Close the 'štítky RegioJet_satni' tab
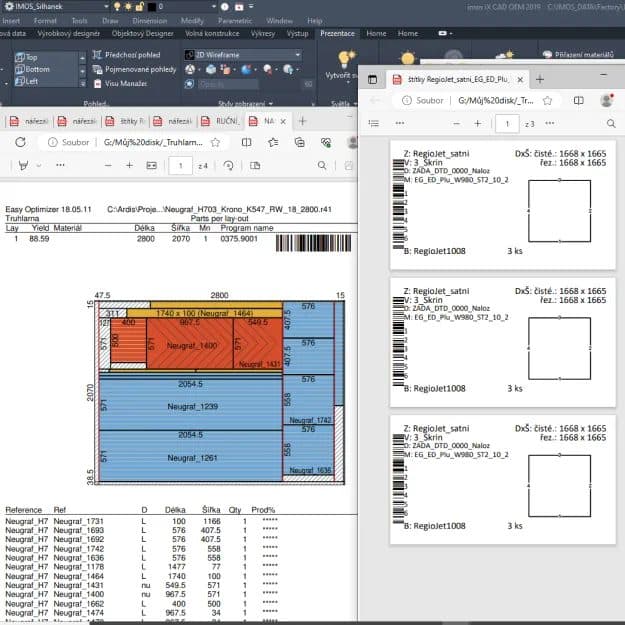 520,80
